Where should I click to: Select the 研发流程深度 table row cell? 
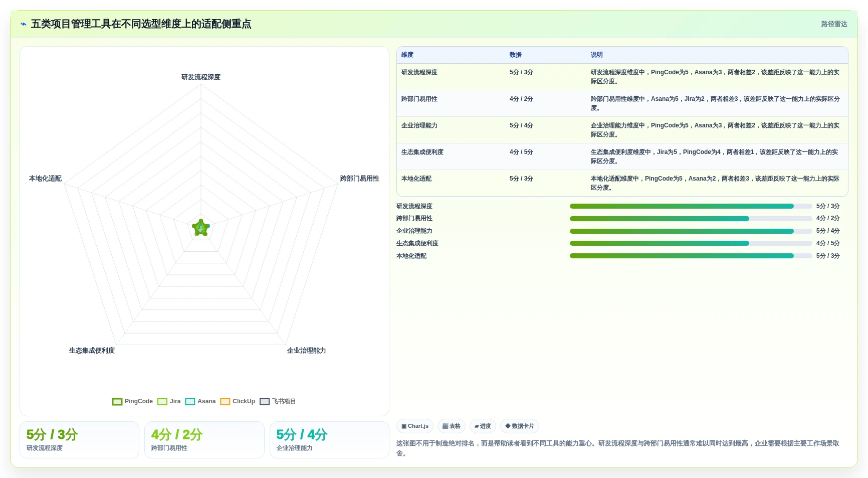(x=419, y=72)
